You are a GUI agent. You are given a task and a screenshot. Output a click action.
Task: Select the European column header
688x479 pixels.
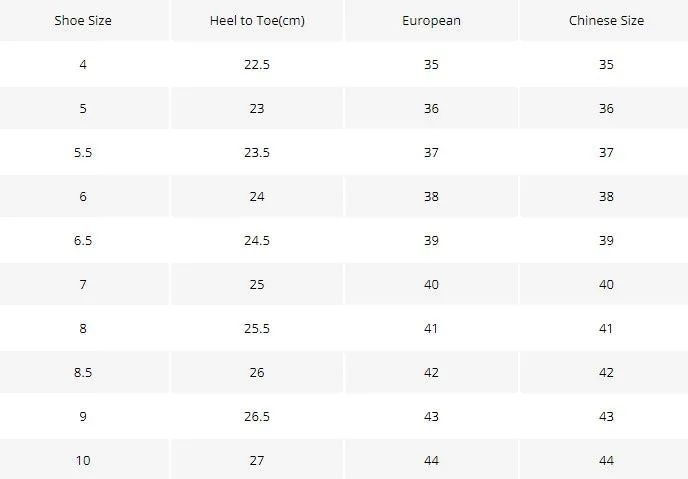tap(431, 21)
